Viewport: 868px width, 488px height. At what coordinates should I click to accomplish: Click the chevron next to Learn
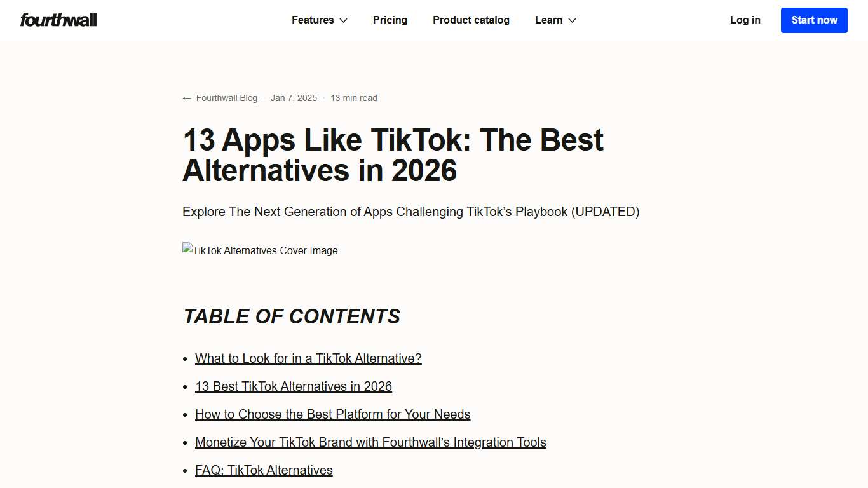click(571, 20)
